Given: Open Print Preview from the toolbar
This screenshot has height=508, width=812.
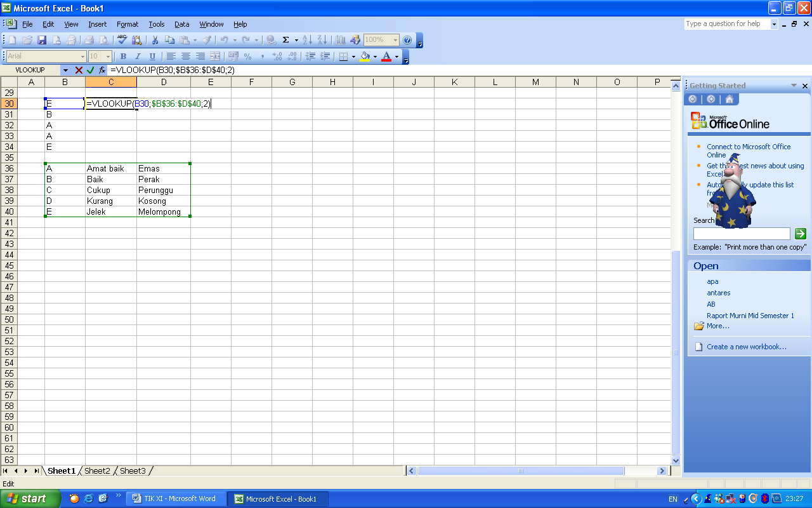Looking at the screenshot, I should click(x=103, y=40).
